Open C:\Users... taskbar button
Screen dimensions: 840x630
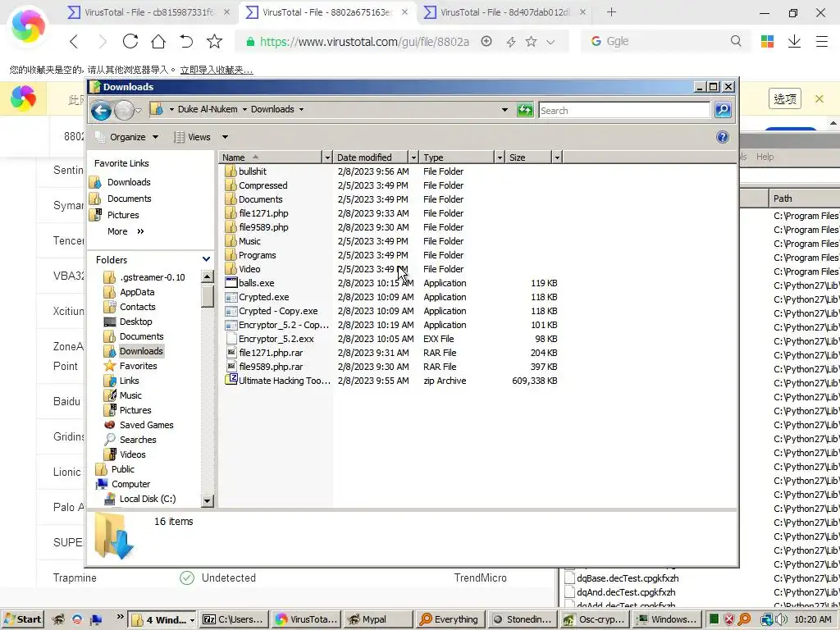point(234,619)
